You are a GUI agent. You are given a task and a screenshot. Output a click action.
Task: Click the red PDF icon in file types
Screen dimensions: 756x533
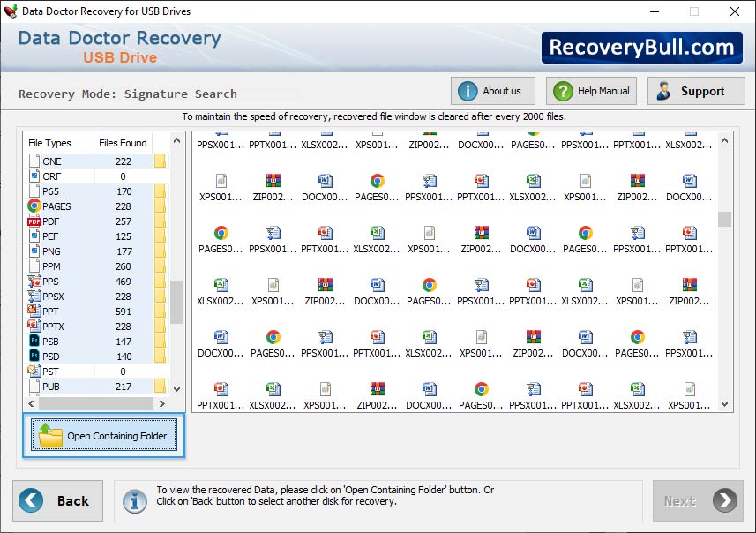click(34, 221)
